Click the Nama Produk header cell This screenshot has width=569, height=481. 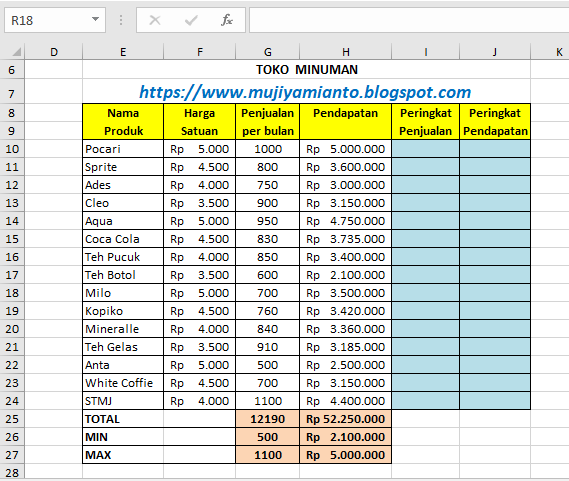pyautogui.click(x=123, y=122)
